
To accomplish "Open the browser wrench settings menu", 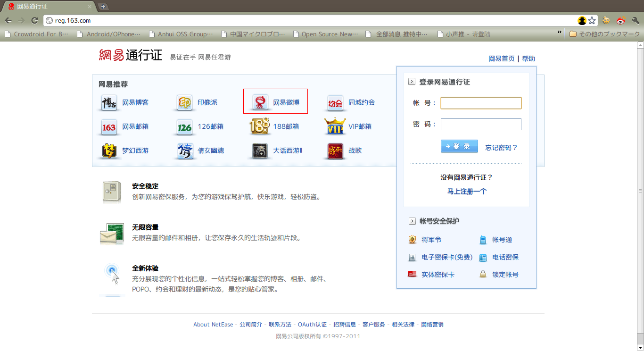I will (x=635, y=20).
